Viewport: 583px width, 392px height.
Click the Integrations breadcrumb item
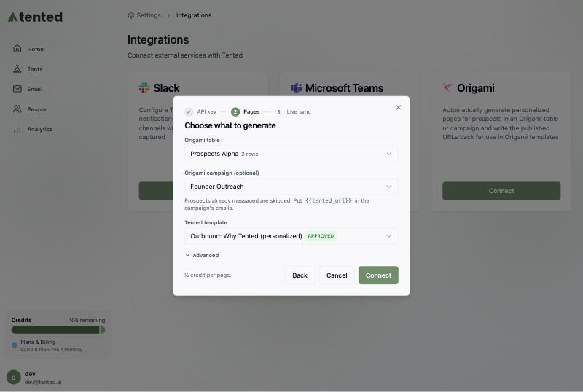coord(194,15)
